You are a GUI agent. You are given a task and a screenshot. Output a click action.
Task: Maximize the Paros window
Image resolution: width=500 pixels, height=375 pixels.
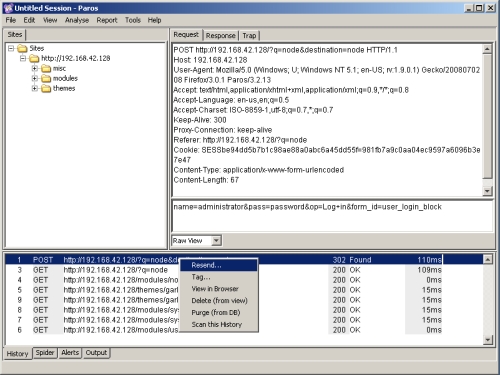(x=479, y=8)
